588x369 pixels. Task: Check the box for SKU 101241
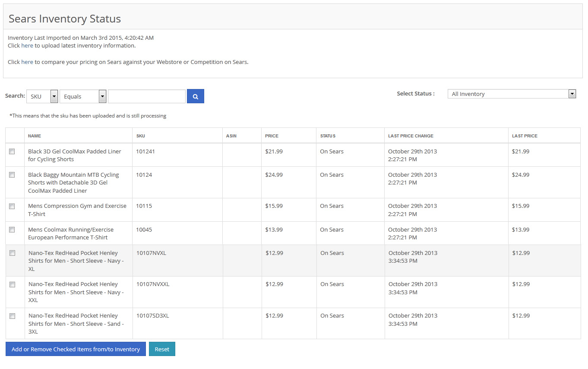(12, 151)
